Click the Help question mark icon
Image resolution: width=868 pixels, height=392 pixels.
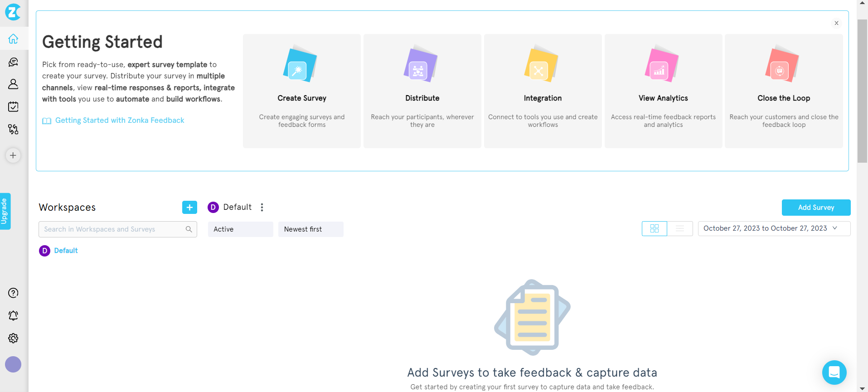click(13, 293)
